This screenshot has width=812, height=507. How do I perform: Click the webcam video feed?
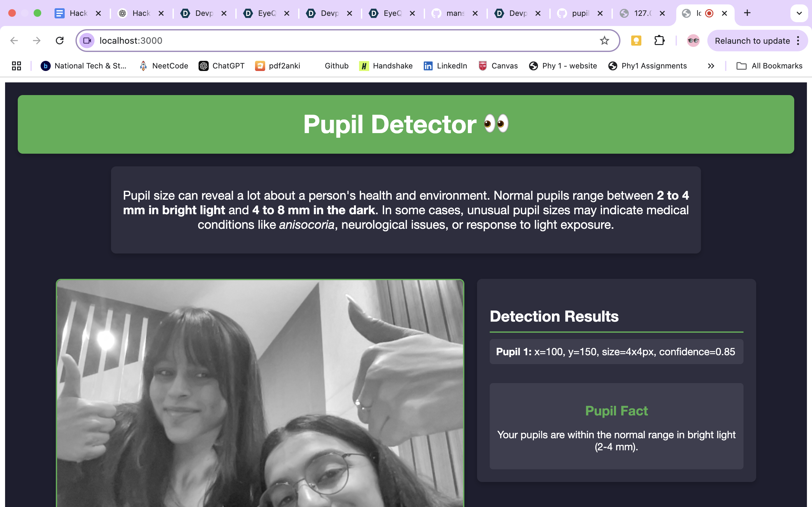[x=260, y=392]
